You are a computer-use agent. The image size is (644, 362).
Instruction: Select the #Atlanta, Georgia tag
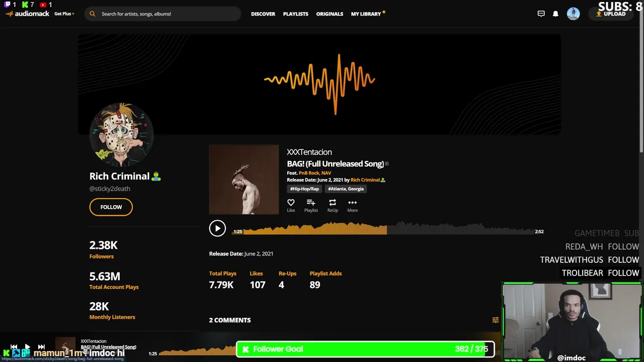click(346, 189)
